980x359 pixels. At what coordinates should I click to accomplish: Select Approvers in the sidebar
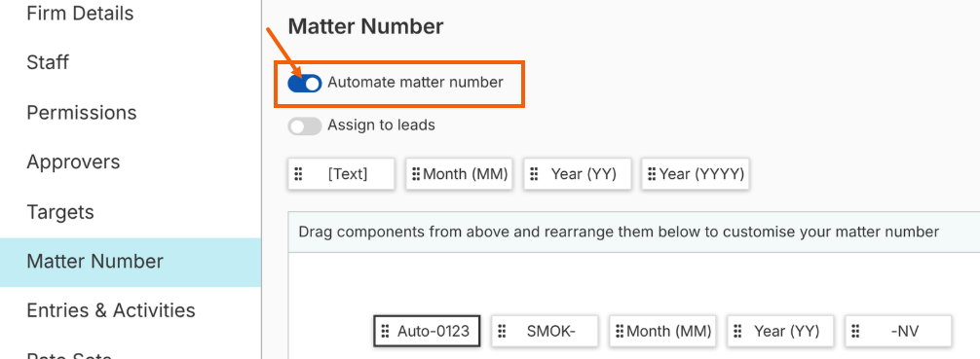pyautogui.click(x=73, y=162)
